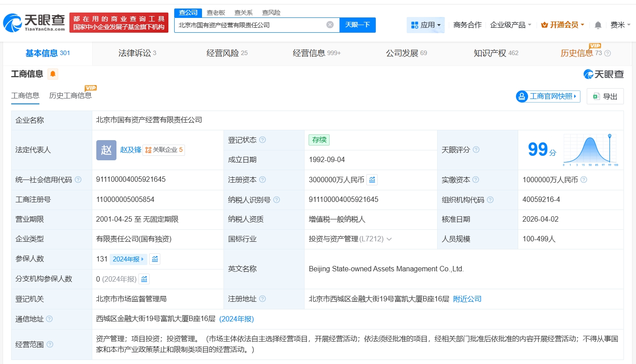Click the Excel icon on 导出 button
The image size is (636, 364).
coord(596,96)
